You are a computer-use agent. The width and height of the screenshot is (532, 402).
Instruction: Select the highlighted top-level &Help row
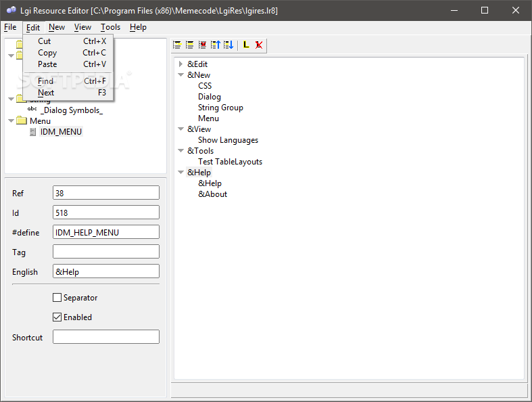click(x=199, y=173)
